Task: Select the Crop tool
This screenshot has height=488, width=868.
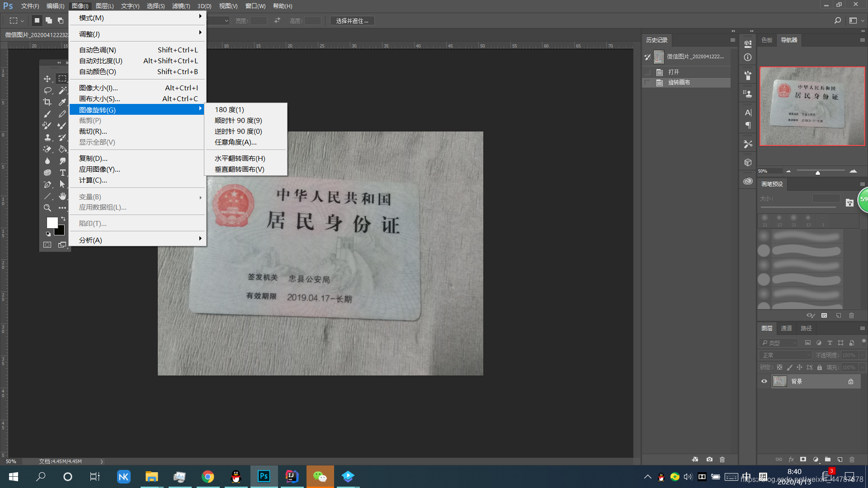Action: point(47,102)
